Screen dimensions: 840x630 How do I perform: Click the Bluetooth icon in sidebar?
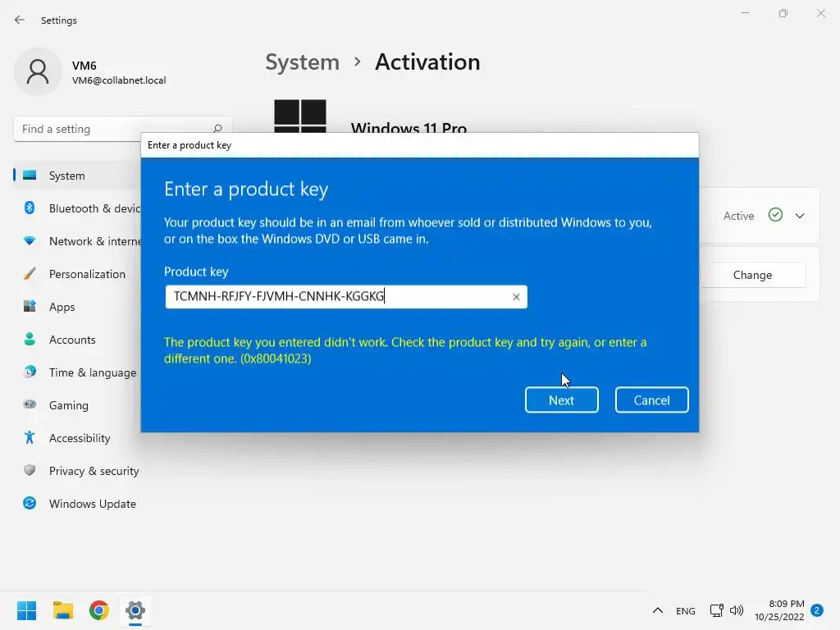[30, 208]
